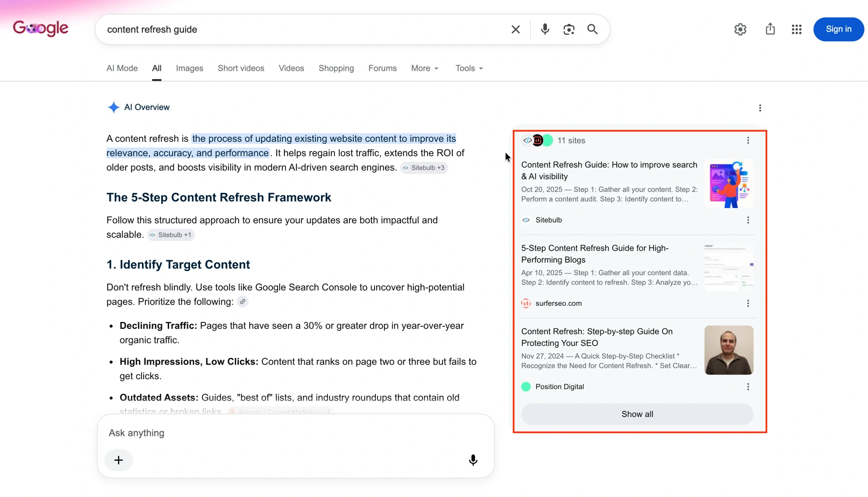Click the magnifying glass search icon
The height and width of the screenshot is (497, 868).
pyautogui.click(x=592, y=30)
